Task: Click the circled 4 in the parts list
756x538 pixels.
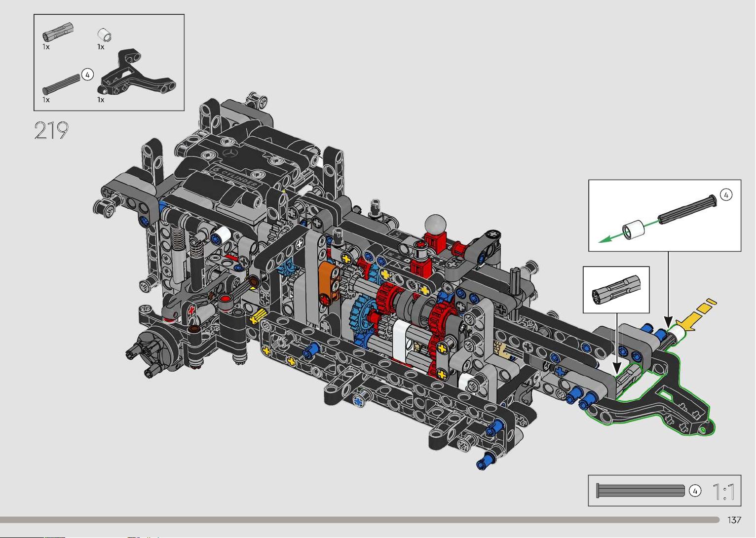Action: pos(87,75)
